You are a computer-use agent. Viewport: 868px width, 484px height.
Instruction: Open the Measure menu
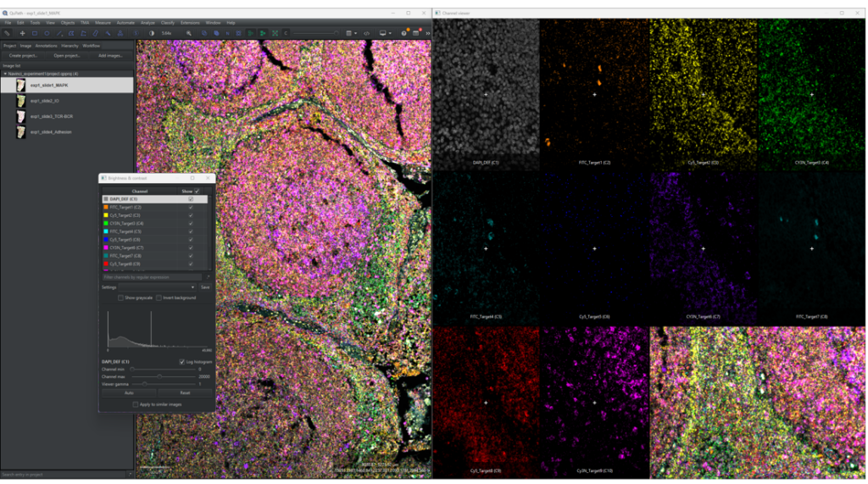click(x=103, y=23)
